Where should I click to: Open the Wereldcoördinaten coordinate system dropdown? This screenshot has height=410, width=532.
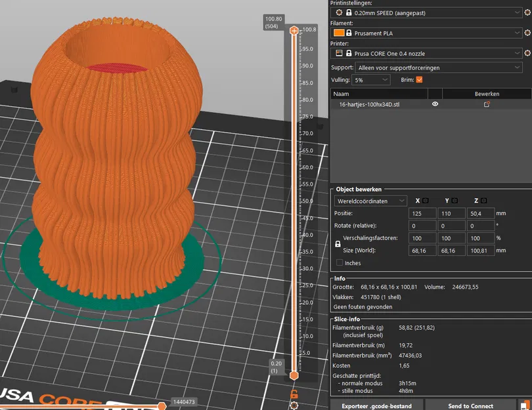pos(370,201)
